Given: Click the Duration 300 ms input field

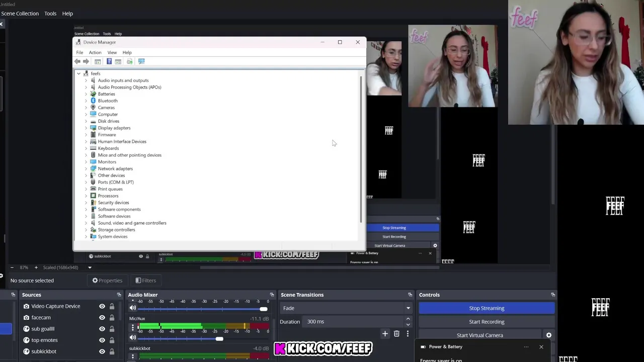Looking at the screenshot, I should pyautogui.click(x=354, y=322).
